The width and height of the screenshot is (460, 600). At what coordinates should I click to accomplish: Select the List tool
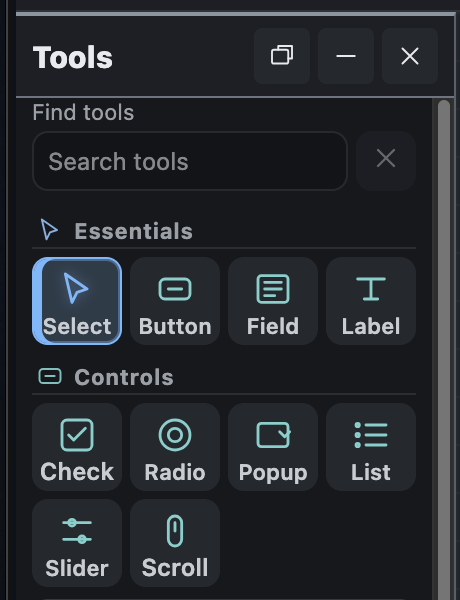(371, 447)
